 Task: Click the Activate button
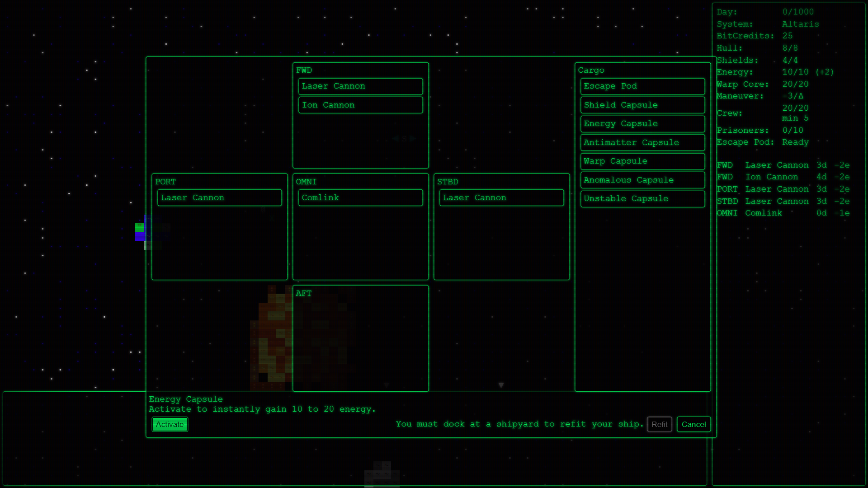point(170,424)
